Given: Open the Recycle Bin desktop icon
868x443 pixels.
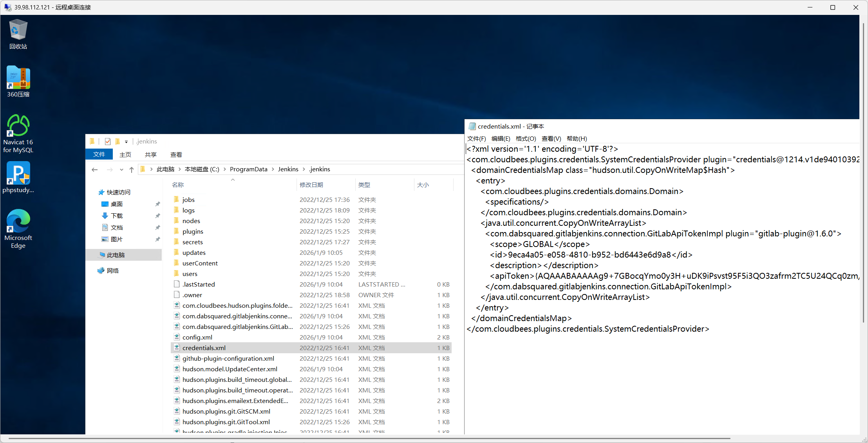Looking at the screenshot, I should tap(18, 34).
